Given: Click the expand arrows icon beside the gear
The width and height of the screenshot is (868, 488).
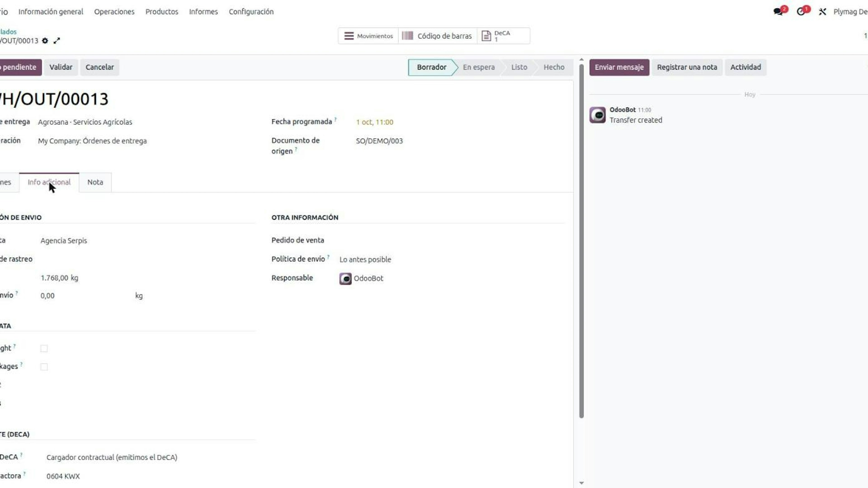Looking at the screenshot, I should tap(57, 41).
